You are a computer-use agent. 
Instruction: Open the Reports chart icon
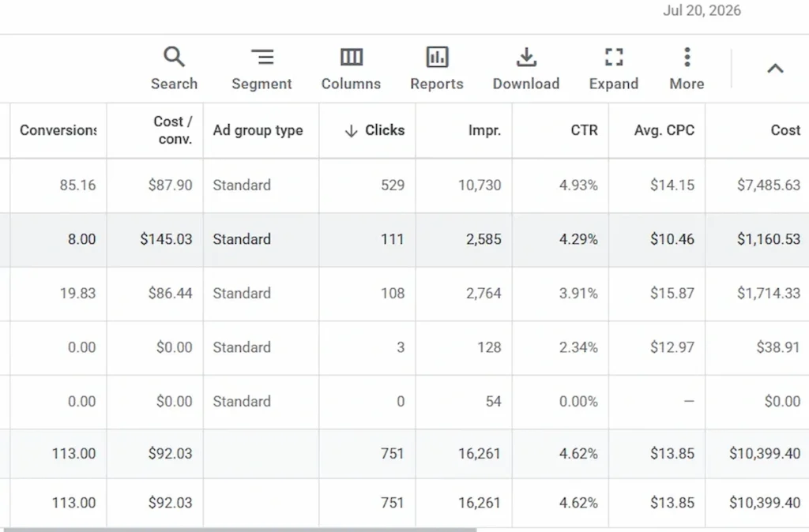tap(437, 57)
